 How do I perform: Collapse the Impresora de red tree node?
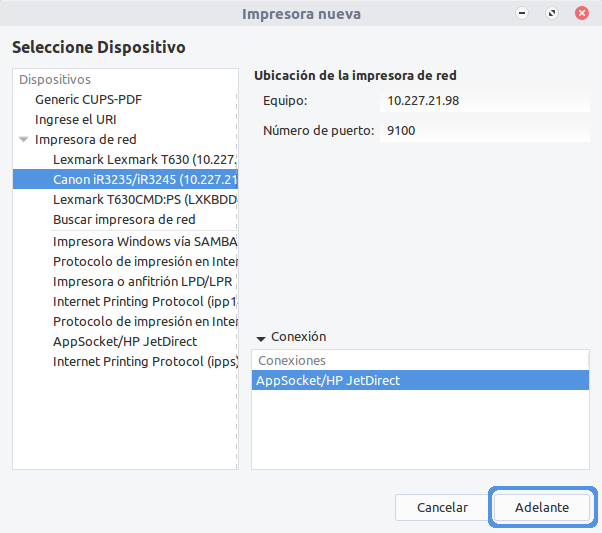pos(24,140)
